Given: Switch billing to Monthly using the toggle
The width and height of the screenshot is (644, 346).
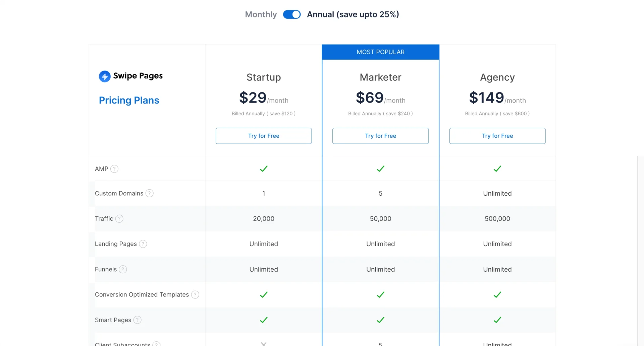Looking at the screenshot, I should click(x=291, y=14).
